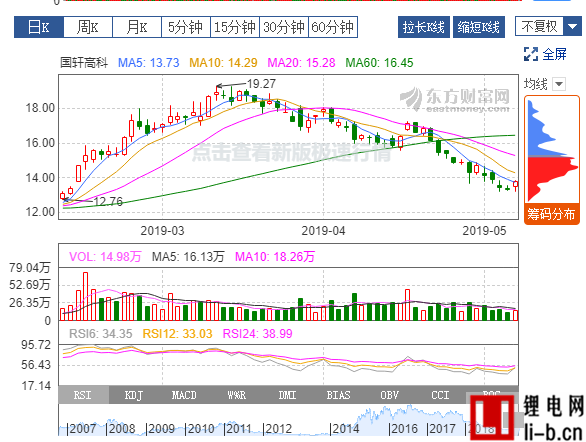Click the MA5: 13.73 label

149,63
